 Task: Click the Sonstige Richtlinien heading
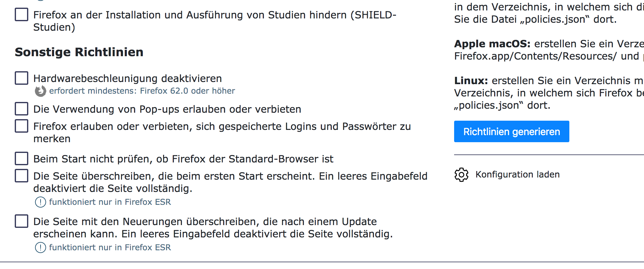79,52
